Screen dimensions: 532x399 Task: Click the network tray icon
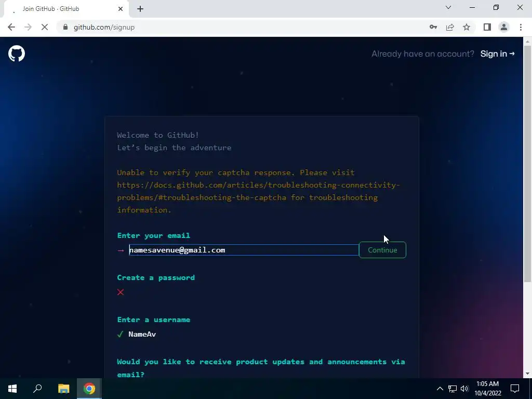tap(453, 389)
